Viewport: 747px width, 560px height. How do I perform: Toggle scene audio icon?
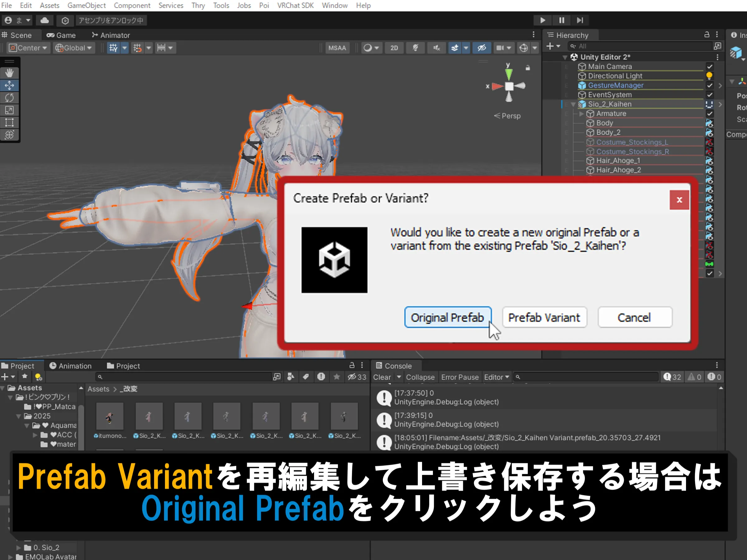point(437,48)
